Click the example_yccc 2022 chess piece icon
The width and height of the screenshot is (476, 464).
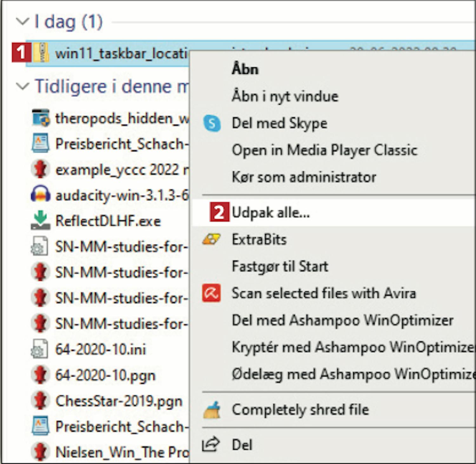point(40,169)
